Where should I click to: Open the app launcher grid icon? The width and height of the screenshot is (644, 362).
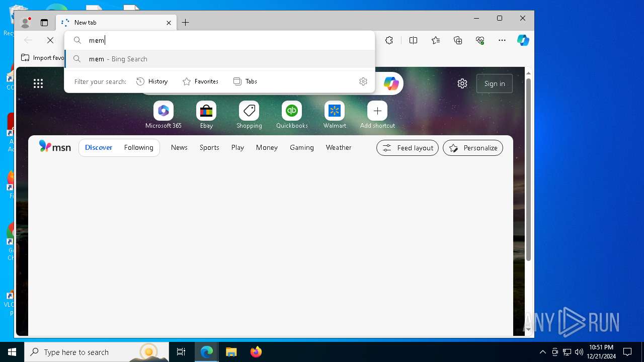(38, 83)
